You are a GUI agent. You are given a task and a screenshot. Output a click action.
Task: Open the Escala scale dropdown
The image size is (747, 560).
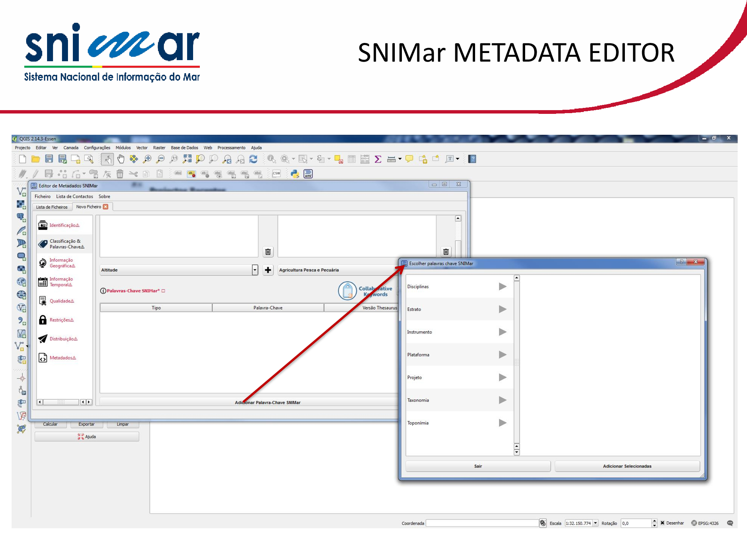point(595,523)
